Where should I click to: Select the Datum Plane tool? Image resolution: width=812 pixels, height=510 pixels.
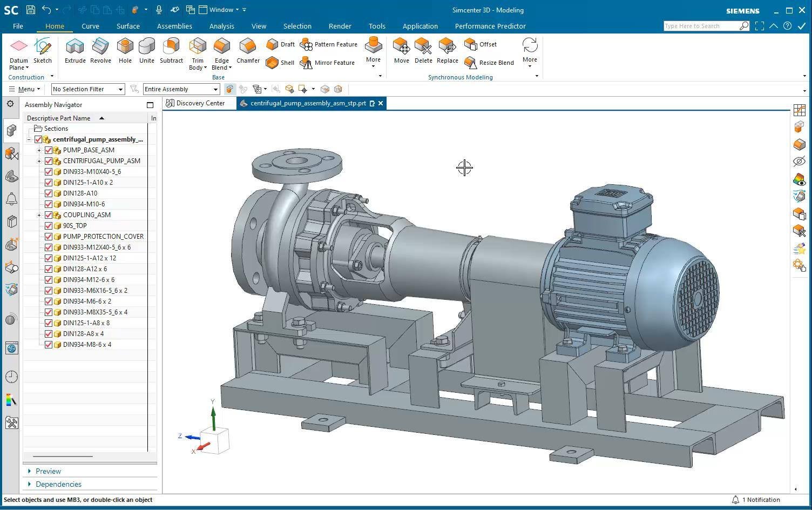[18, 54]
